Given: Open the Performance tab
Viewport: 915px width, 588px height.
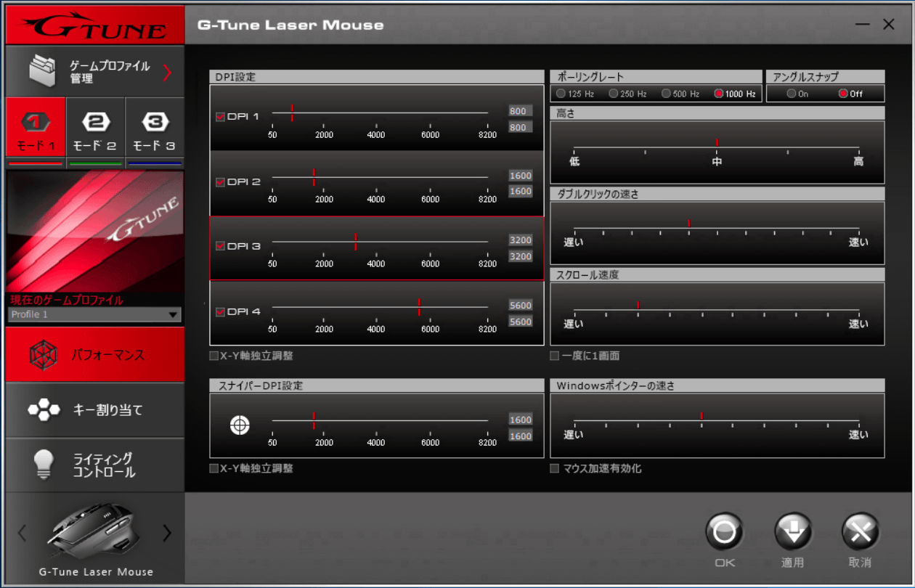Looking at the screenshot, I should point(95,354).
